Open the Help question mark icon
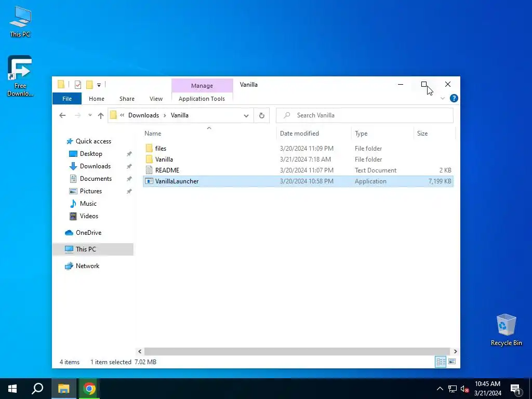 [454, 98]
